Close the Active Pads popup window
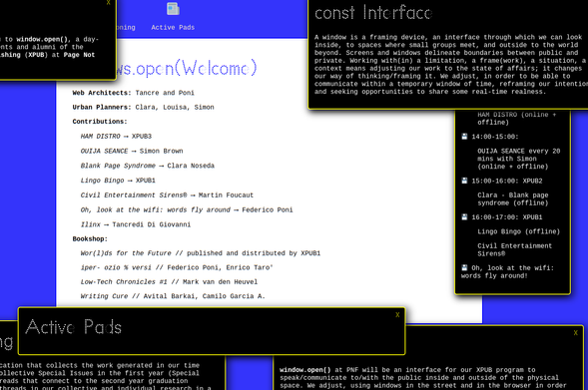Viewport: 588px width, 390px height. click(397, 315)
